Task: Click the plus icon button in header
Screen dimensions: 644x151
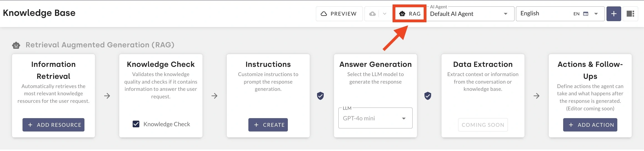Action: click(x=614, y=14)
